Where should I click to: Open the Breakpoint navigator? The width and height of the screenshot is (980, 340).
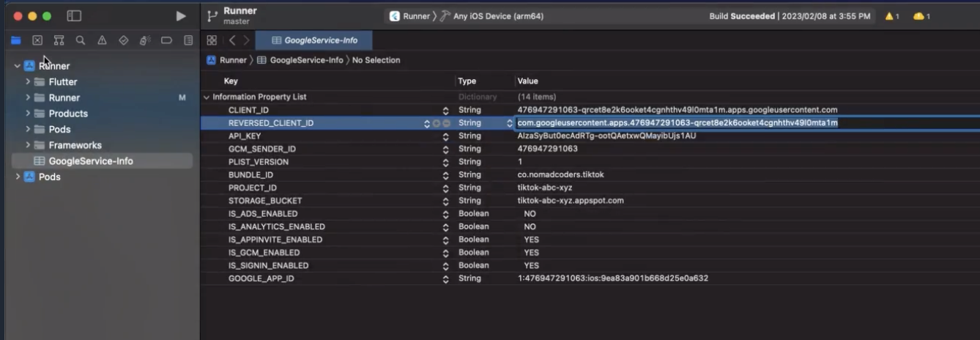(x=166, y=40)
